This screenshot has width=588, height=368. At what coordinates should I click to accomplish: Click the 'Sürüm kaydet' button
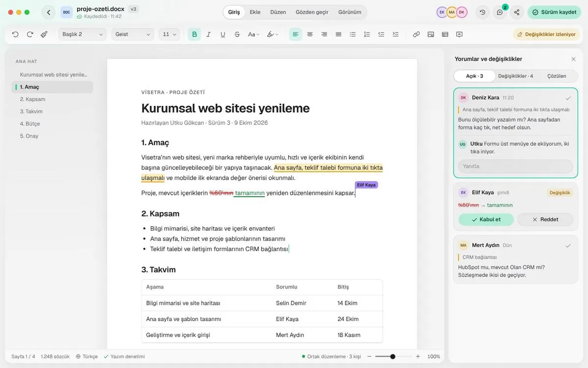tap(554, 12)
